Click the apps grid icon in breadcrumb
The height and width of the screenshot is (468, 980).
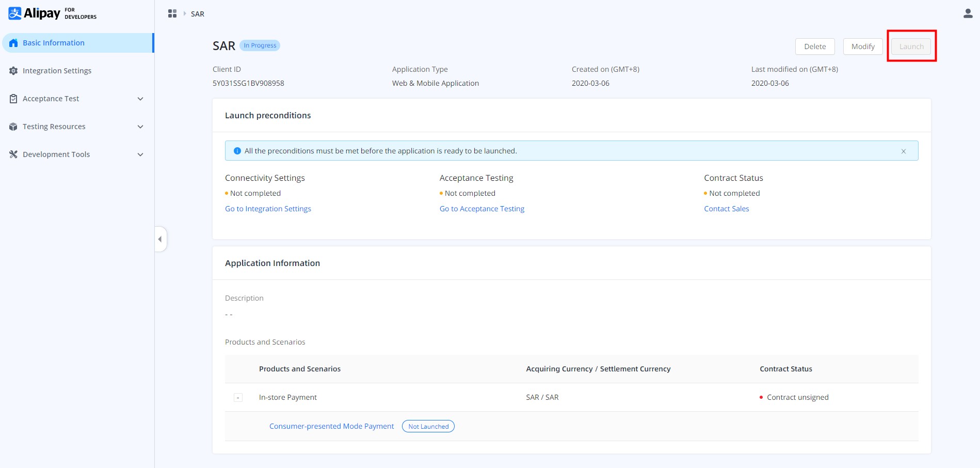172,13
